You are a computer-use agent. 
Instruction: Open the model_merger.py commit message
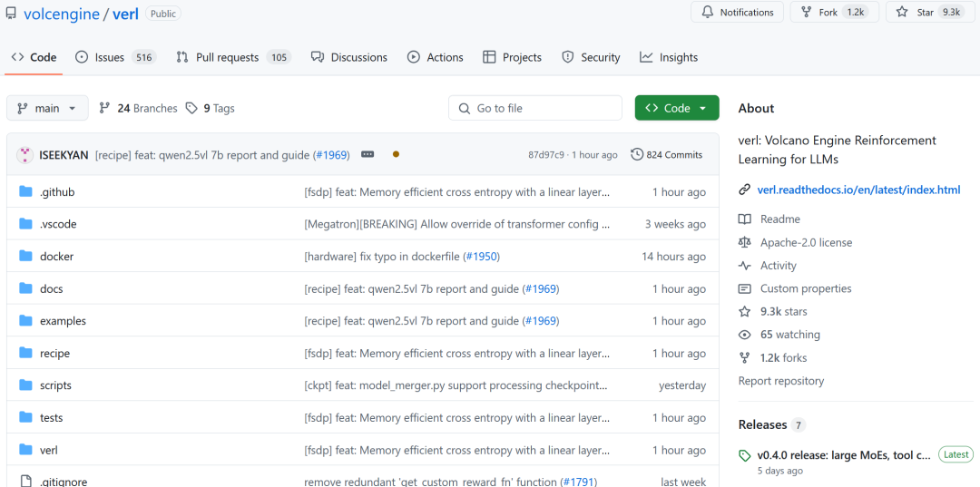point(456,385)
